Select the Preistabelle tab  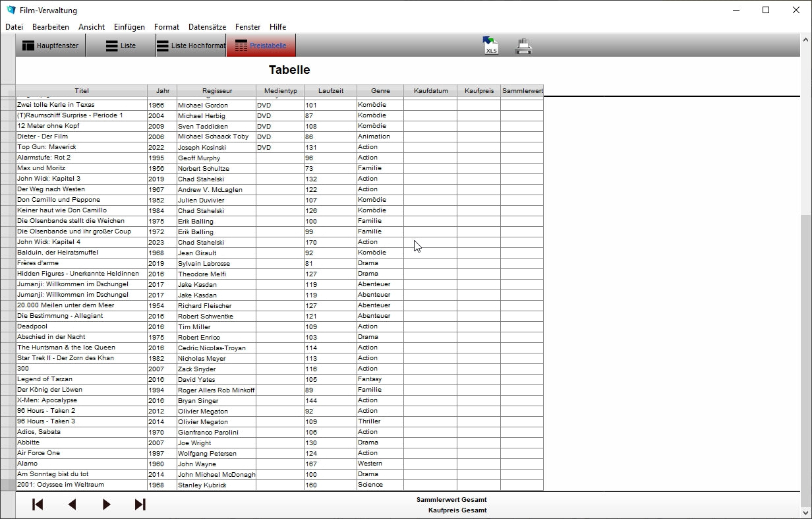pos(261,46)
